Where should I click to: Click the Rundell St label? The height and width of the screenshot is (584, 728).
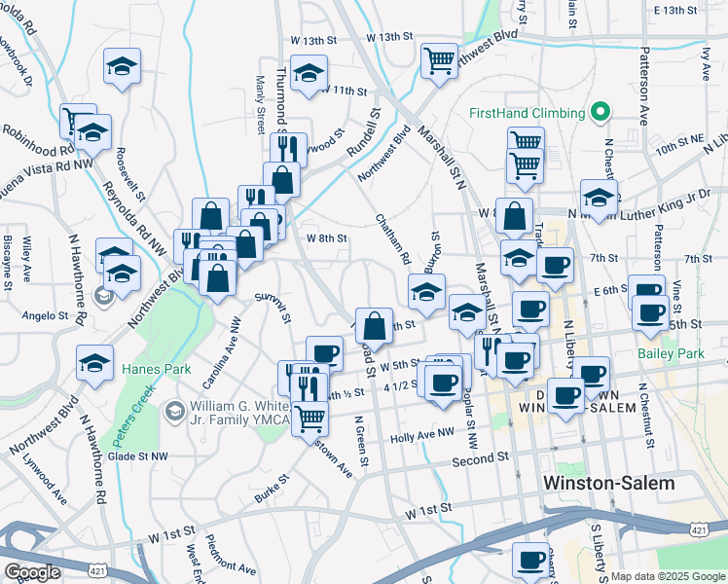[364, 132]
